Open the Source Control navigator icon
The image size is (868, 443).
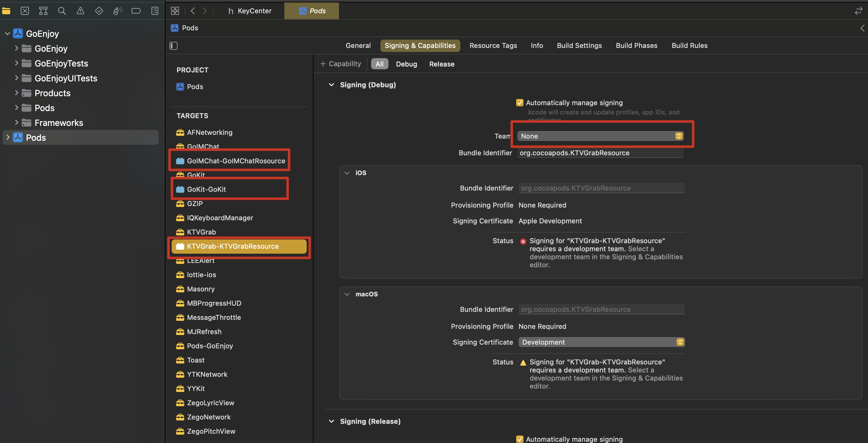(24, 11)
